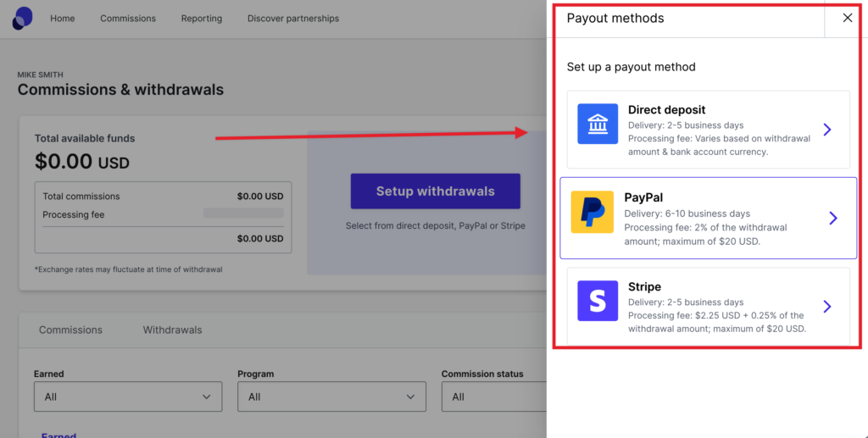Open the PayPal chevron arrow
868x438 pixels.
(x=832, y=219)
